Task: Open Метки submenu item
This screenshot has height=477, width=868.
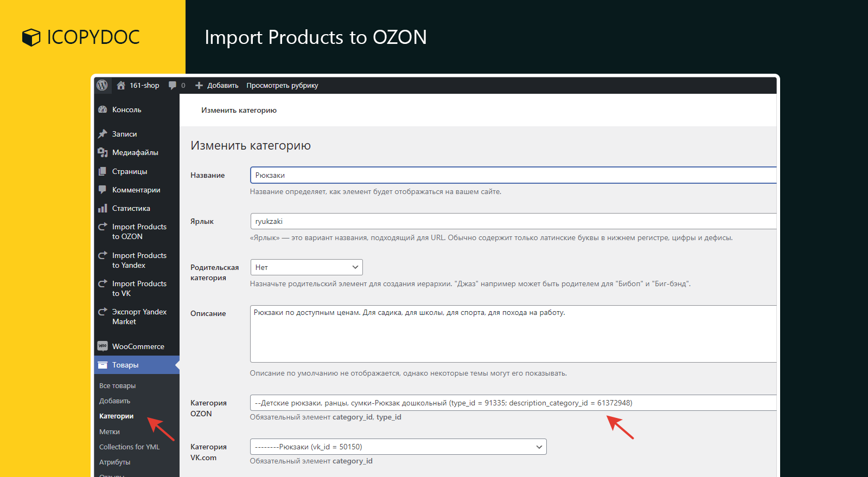Action: pos(110,432)
